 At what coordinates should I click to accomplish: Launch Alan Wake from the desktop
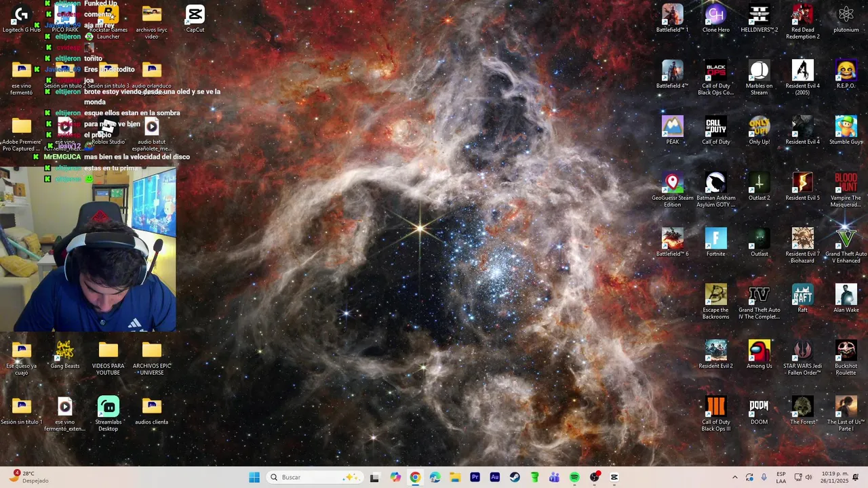846,299
